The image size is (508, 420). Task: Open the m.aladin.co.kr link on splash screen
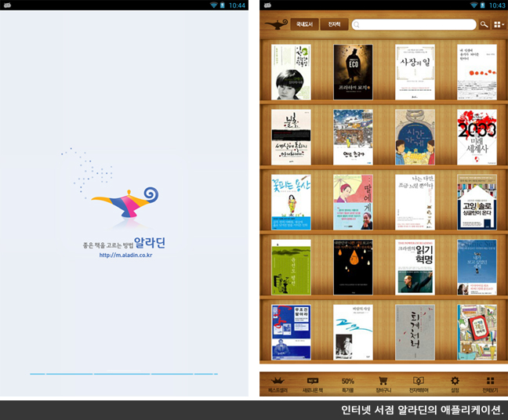(x=125, y=255)
